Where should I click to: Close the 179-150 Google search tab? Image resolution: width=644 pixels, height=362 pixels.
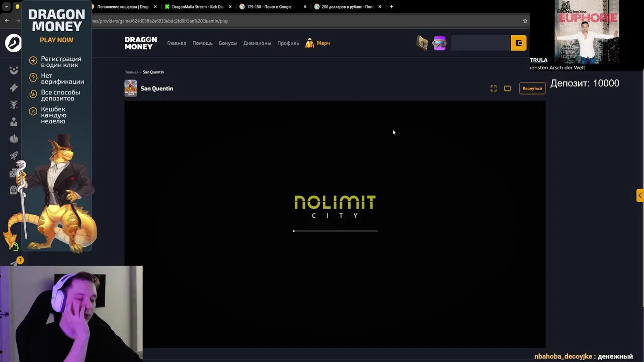click(x=305, y=7)
